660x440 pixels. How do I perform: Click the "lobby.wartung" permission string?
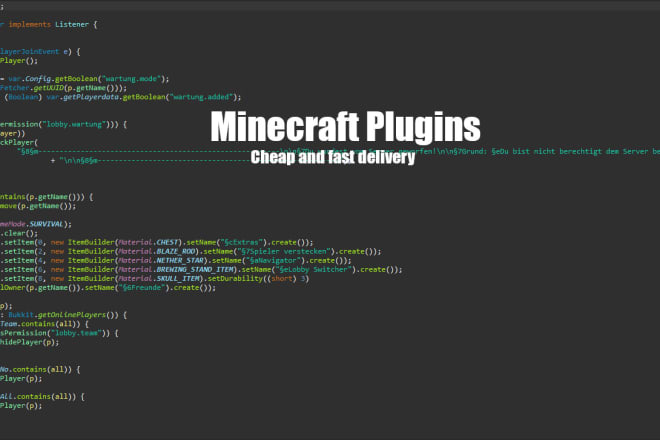click(x=73, y=124)
